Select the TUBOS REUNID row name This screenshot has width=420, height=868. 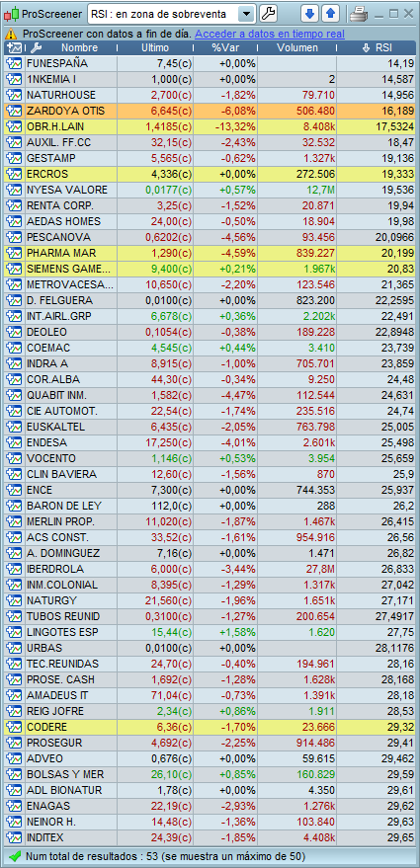click(63, 616)
